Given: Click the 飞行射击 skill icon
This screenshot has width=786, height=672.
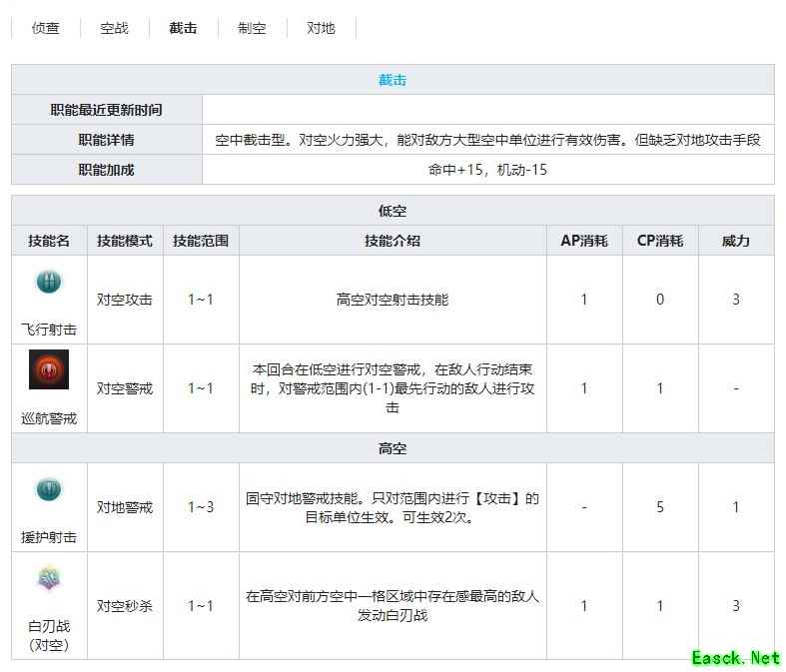Looking at the screenshot, I should tap(49, 283).
